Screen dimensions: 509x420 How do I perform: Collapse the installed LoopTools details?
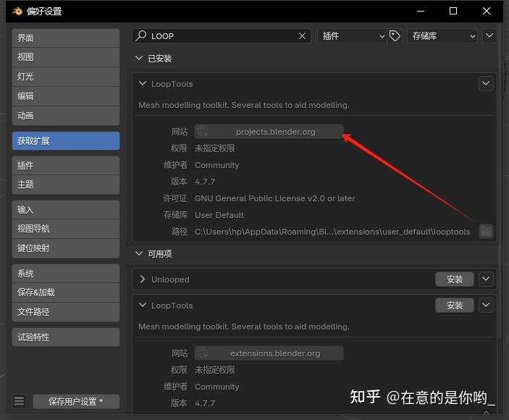tap(143, 83)
